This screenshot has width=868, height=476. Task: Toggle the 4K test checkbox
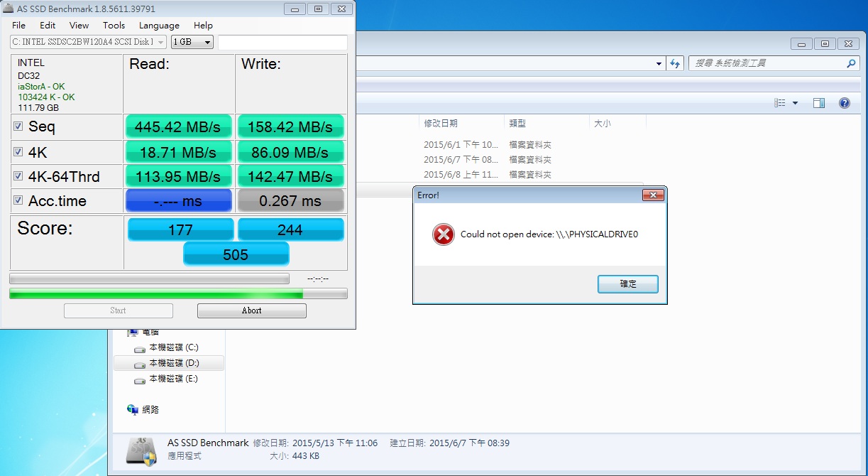click(18, 152)
